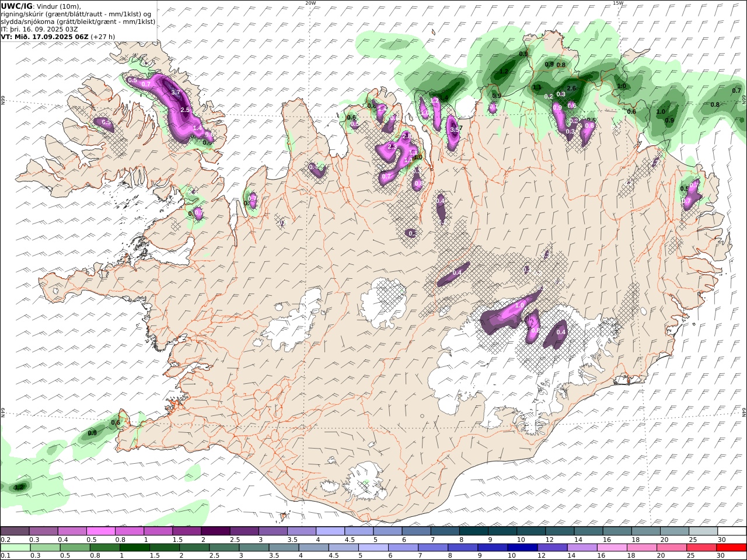Click the '0.1' first rain legend label

point(6,556)
